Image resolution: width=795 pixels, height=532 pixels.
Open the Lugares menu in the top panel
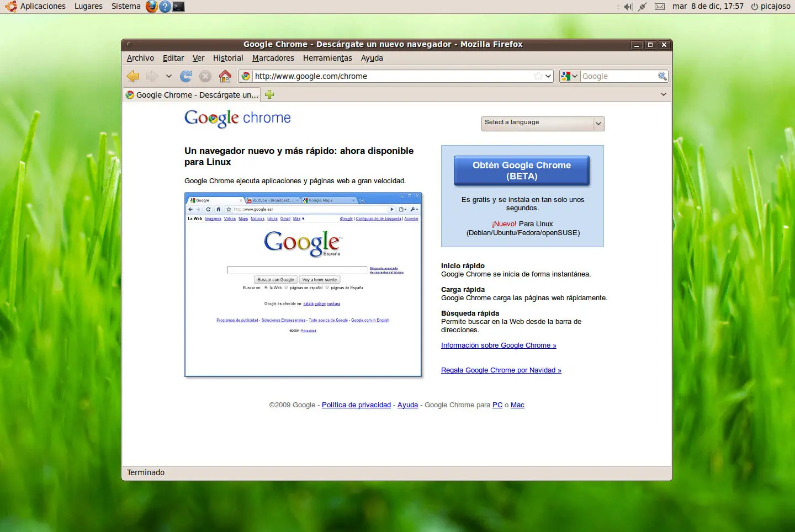click(88, 7)
